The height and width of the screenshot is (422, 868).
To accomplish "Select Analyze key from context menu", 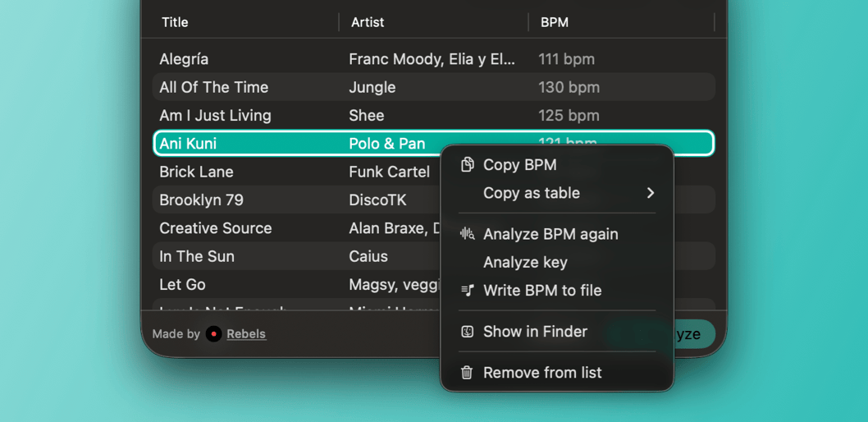I will pos(525,263).
